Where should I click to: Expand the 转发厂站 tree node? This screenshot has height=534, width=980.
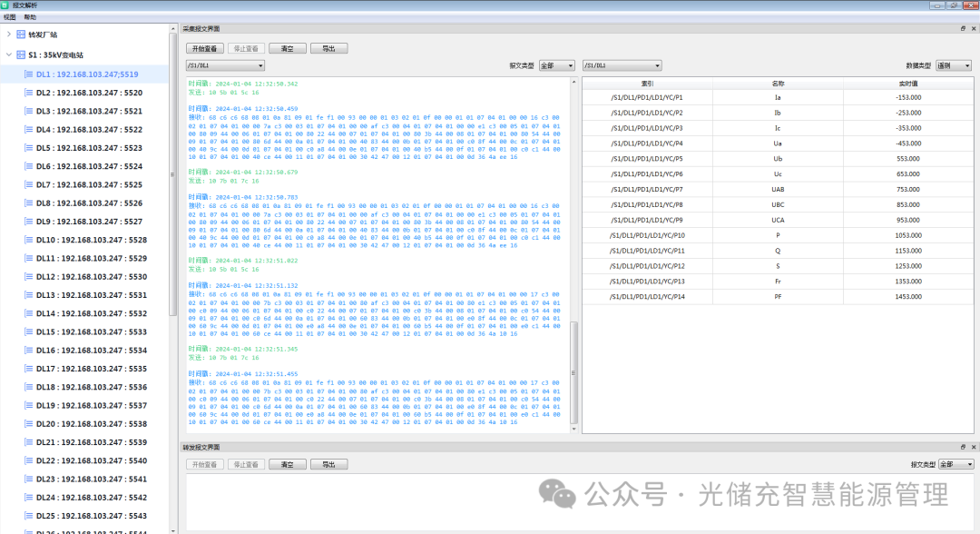tap(9, 35)
